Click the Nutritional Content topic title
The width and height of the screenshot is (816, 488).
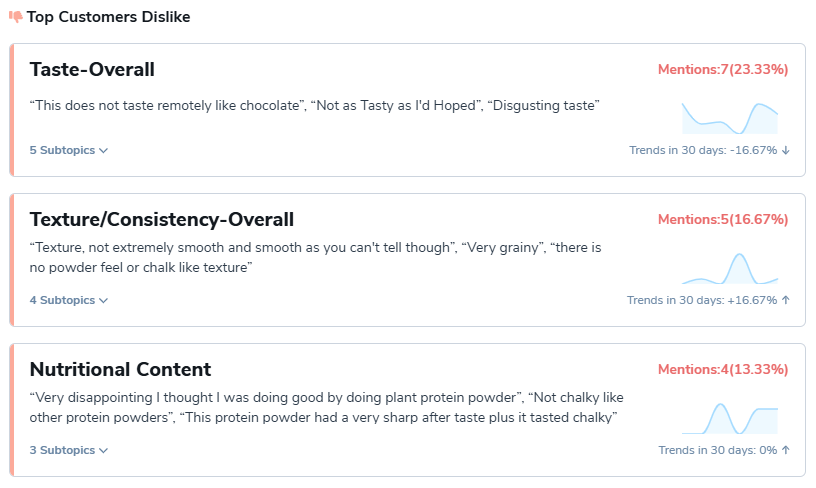(x=120, y=370)
